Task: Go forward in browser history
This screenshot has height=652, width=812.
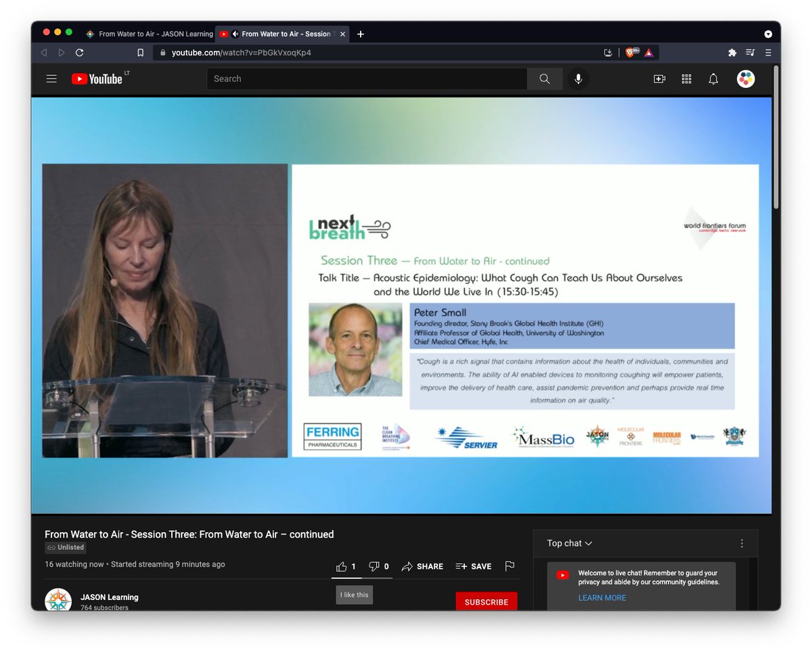Action: [x=62, y=53]
